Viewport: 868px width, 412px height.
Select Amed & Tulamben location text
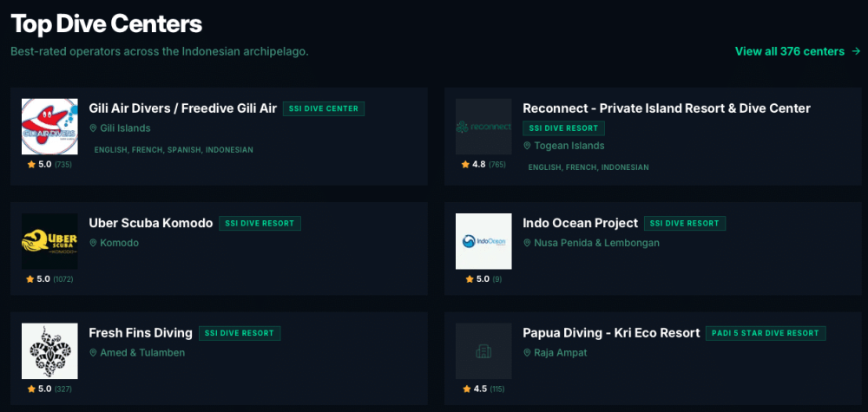click(x=142, y=353)
